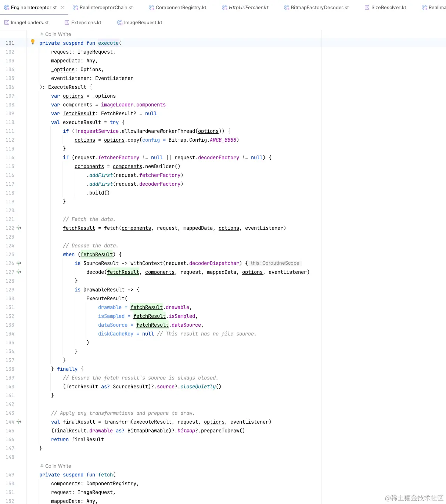
Task: Click 'ARGB_8888' constant on line 112
Action: (223, 140)
